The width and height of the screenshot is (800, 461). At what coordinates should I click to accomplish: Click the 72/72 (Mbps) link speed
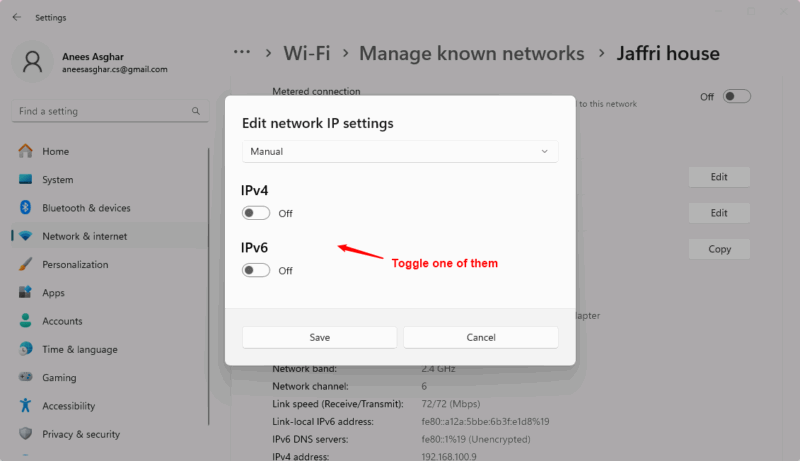point(451,403)
